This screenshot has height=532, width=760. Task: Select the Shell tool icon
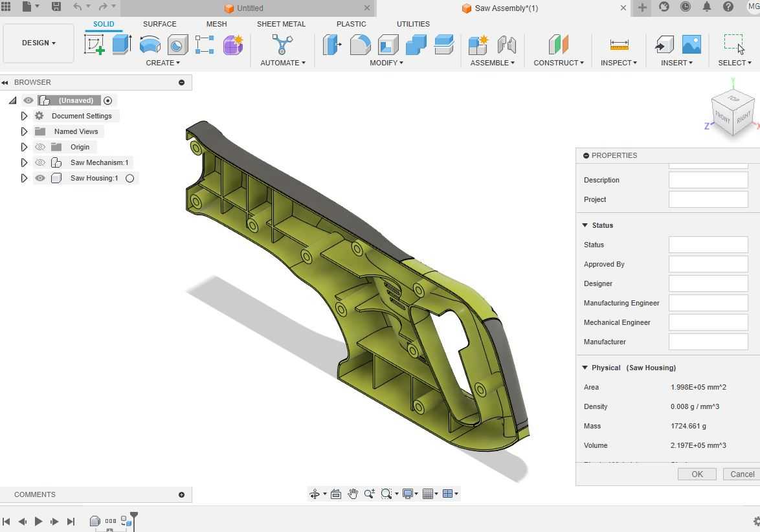point(388,45)
